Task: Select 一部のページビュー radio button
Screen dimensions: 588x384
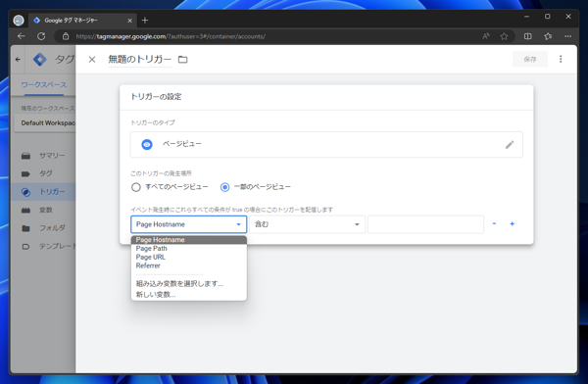Action: 224,187
